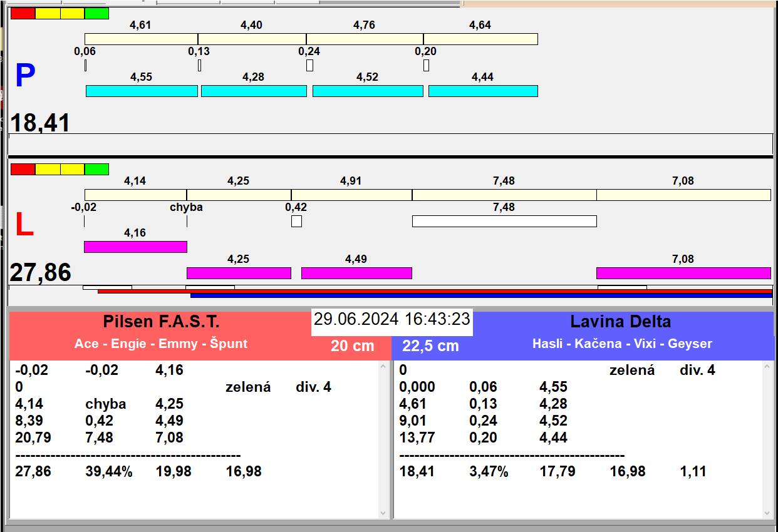The image size is (778, 532).
Task: Click the red start light in lane P
Action: pyautogui.click(x=23, y=13)
